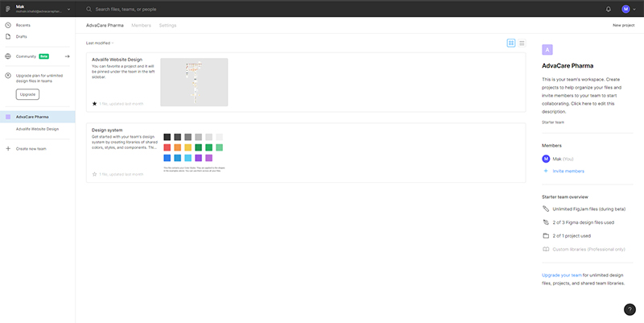Click the project folder icon in the overview

[x=546, y=236]
